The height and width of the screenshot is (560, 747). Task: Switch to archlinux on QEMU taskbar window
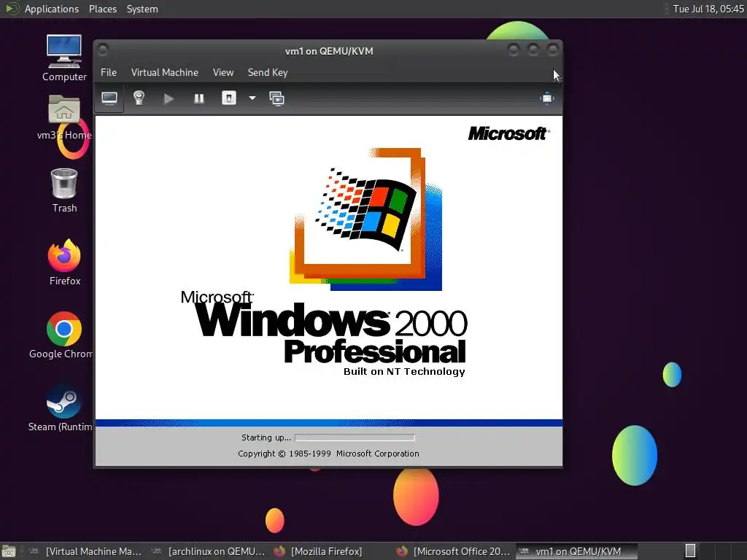pyautogui.click(x=209, y=551)
